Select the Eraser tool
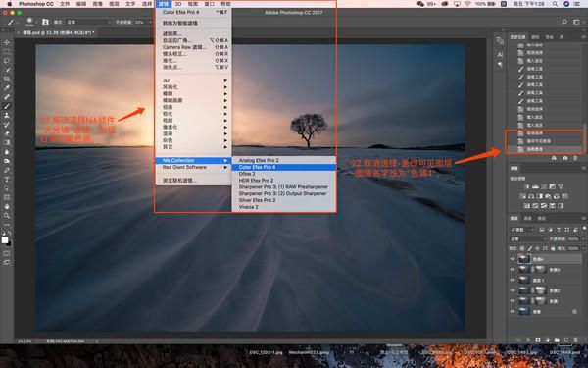Image resolution: width=588 pixels, height=368 pixels. [7, 133]
